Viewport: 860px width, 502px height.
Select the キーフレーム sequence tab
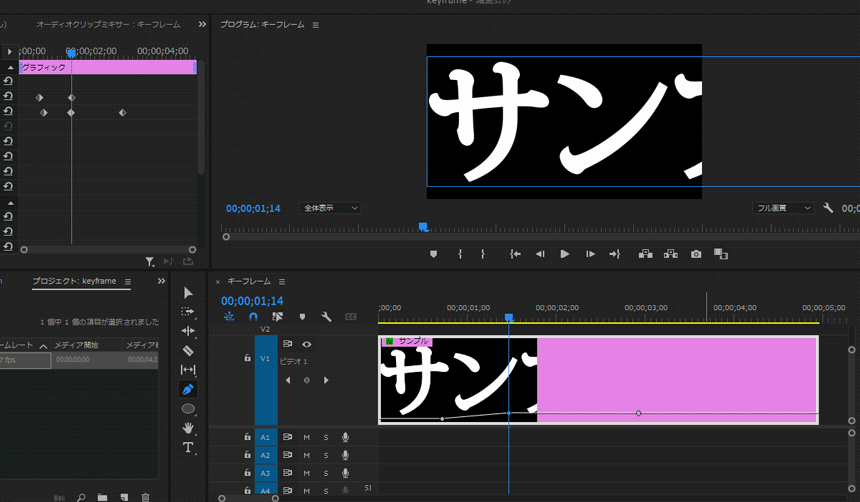pyautogui.click(x=249, y=281)
